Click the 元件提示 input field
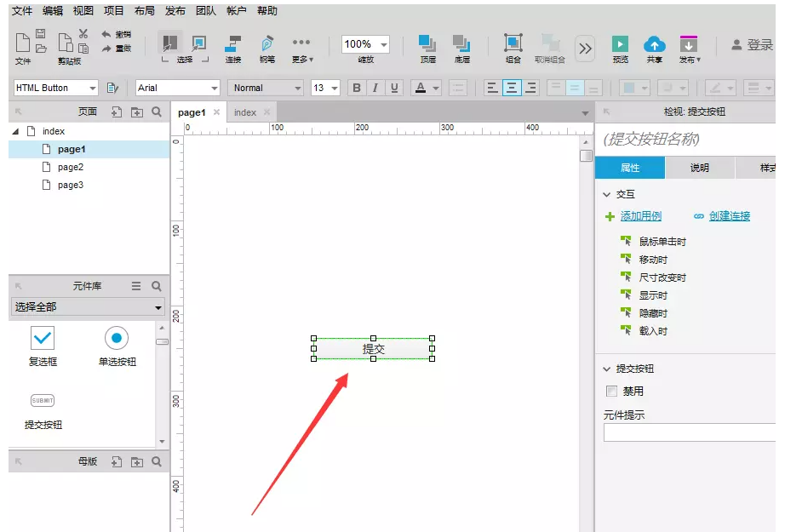The width and height of the screenshot is (785, 532). click(688, 432)
